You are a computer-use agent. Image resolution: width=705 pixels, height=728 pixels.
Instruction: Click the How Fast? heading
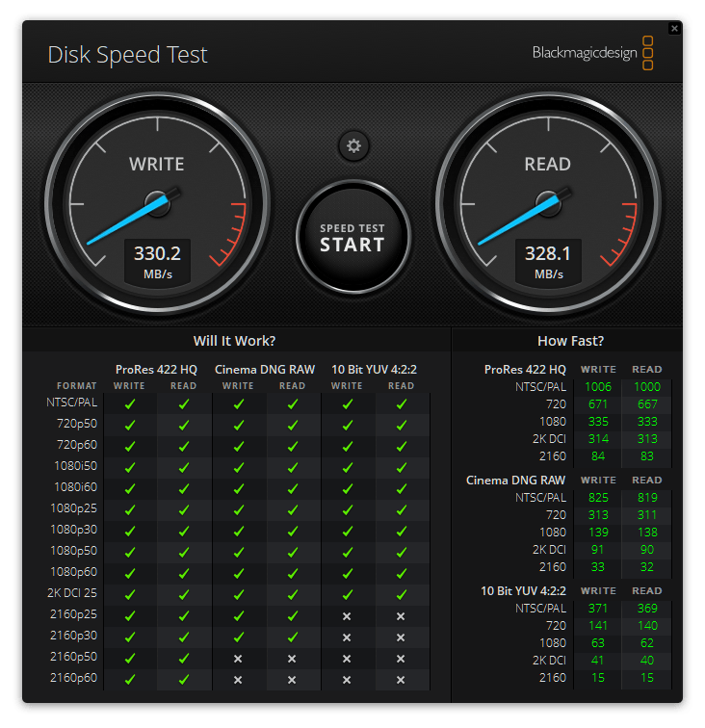pos(570,341)
